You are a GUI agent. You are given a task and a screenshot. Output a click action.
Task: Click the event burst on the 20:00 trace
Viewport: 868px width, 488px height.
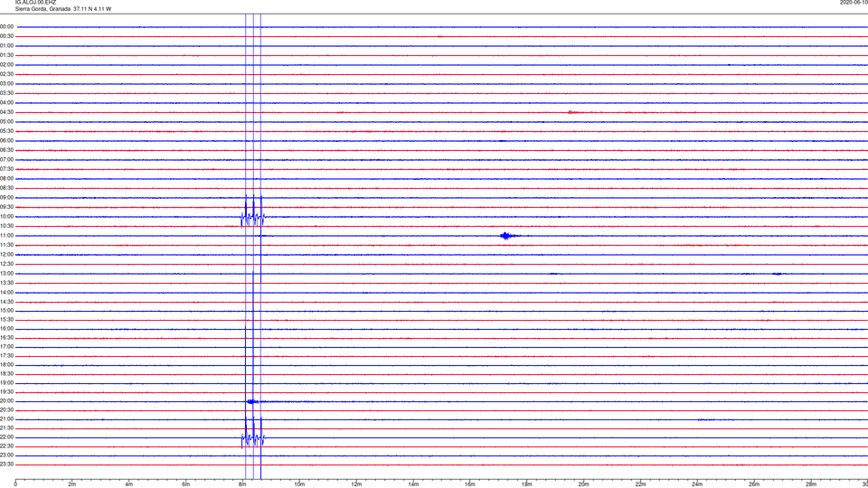pos(252,401)
